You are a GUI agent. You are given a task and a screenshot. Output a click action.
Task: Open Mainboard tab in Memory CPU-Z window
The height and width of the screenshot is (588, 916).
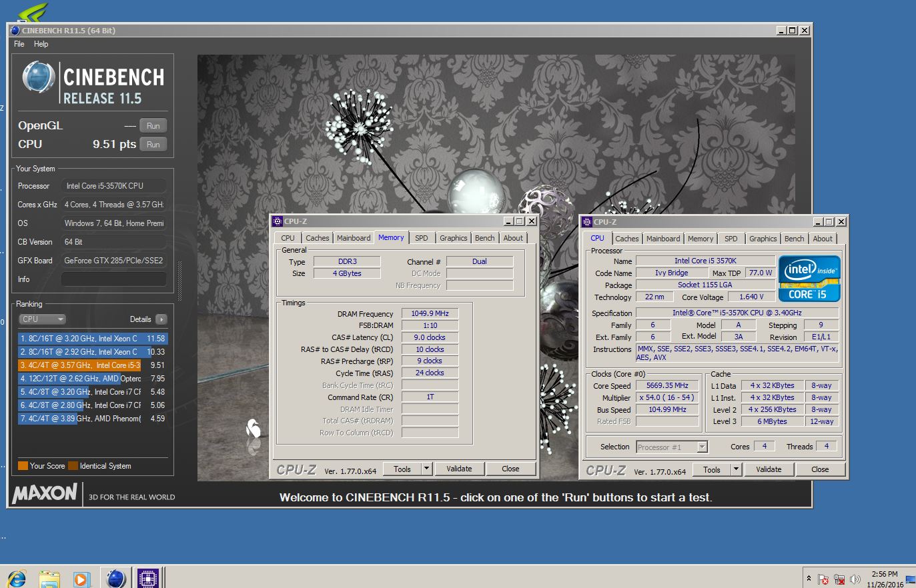(354, 238)
